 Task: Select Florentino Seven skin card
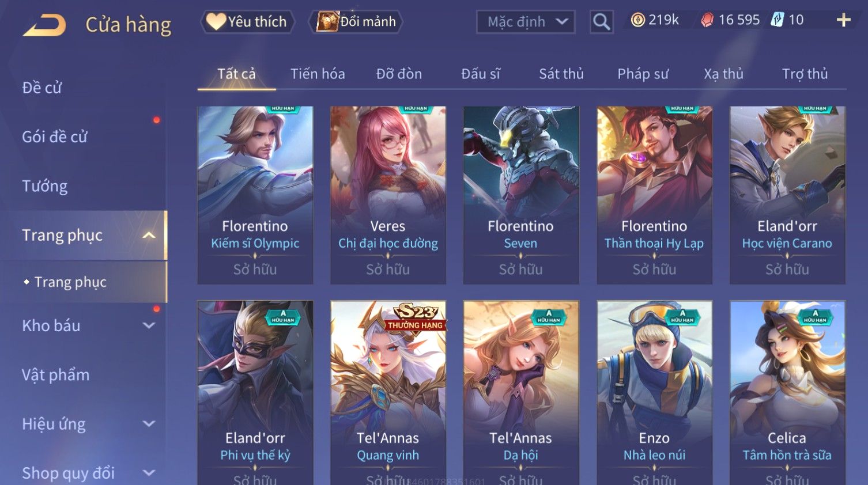(x=521, y=195)
